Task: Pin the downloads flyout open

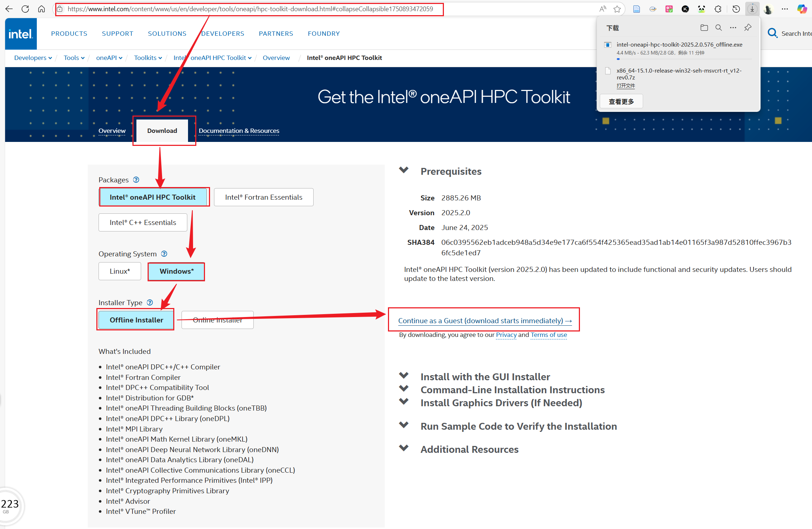Action: click(x=747, y=27)
